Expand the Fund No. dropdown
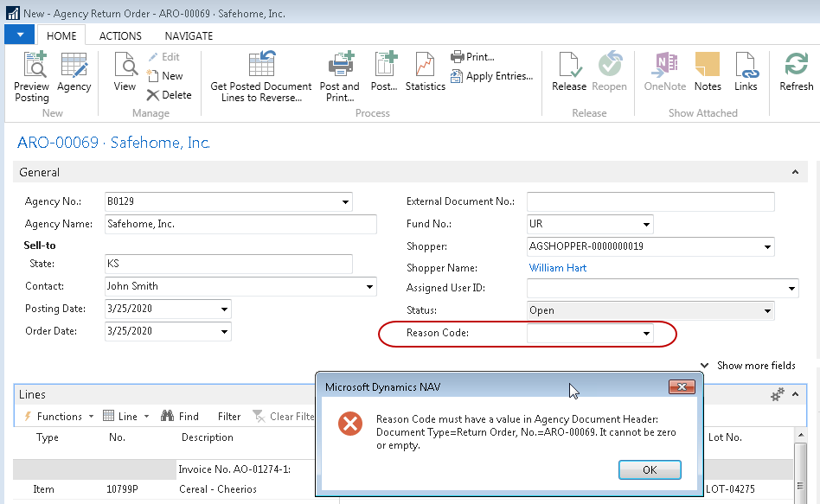The image size is (820, 504). (645, 225)
